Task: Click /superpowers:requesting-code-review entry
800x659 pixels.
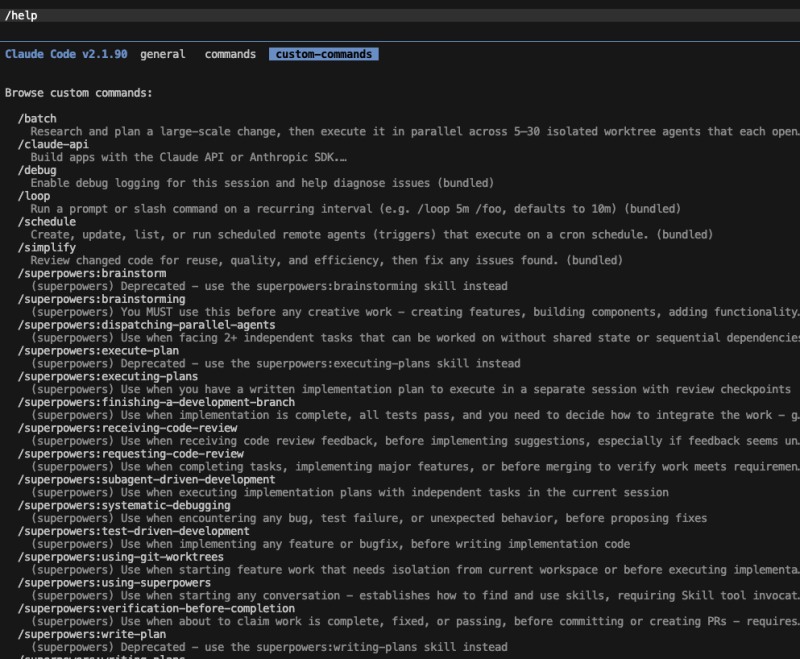Action: pyautogui.click(x=130, y=454)
